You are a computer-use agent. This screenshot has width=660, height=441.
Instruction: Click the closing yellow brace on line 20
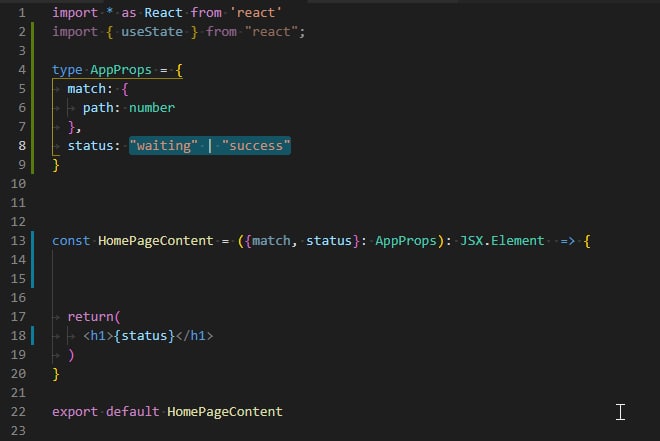tap(56, 374)
